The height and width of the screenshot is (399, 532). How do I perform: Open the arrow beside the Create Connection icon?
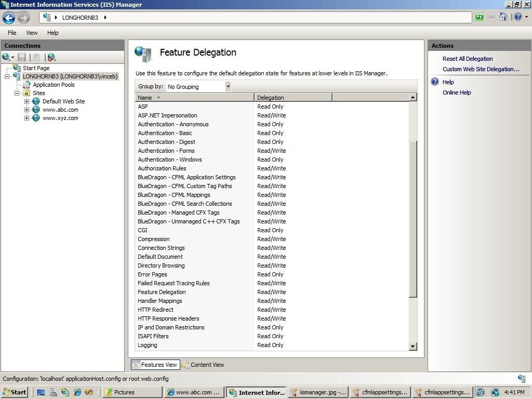tap(12, 57)
